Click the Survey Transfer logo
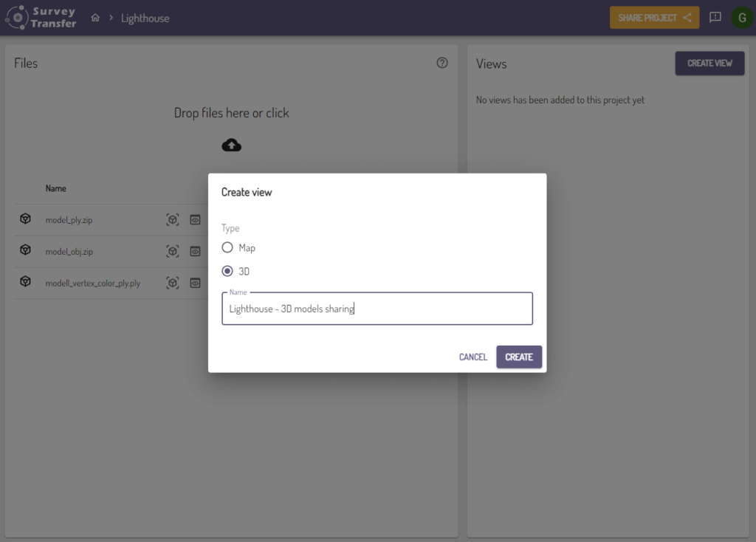Screen dimensions: 756x542 pyautogui.click(x=41, y=18)
